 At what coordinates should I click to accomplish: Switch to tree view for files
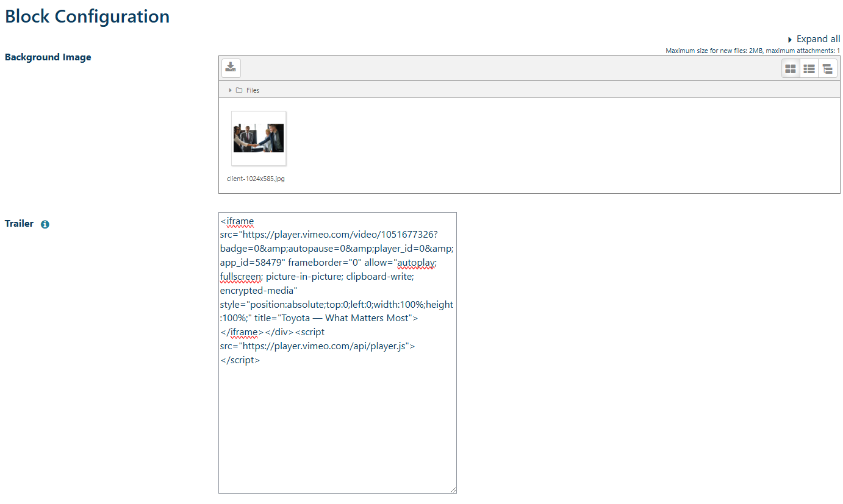pos(828,68)
